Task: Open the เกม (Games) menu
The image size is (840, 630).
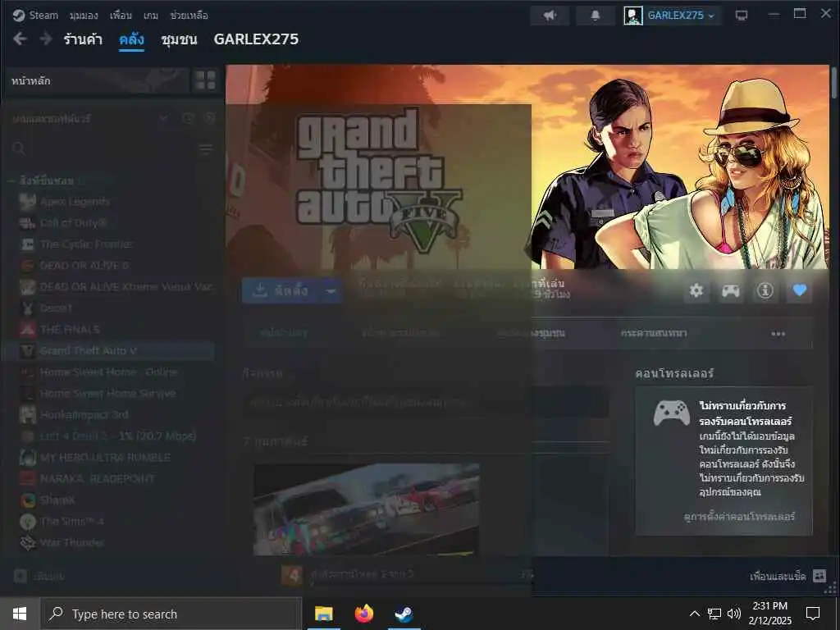Action: pyautogui.click(x=151, y=16)
